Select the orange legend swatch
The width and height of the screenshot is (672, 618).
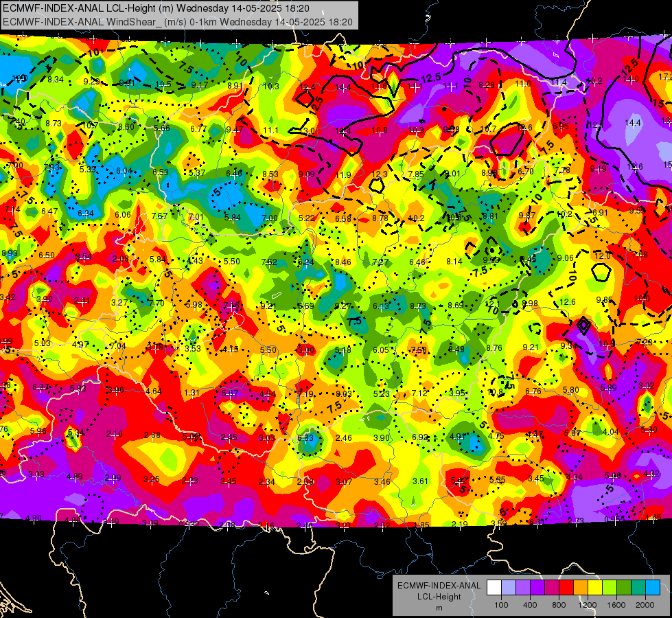click(x=581, y=587)
